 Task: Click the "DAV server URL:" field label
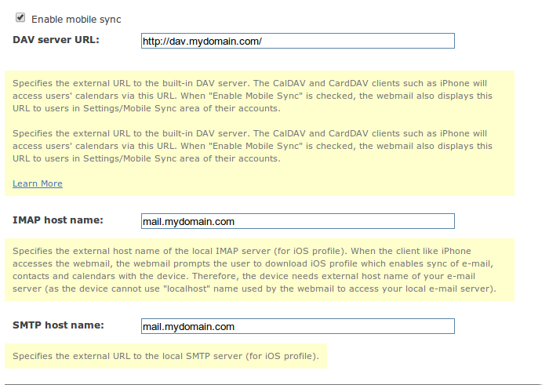[56, 39]
